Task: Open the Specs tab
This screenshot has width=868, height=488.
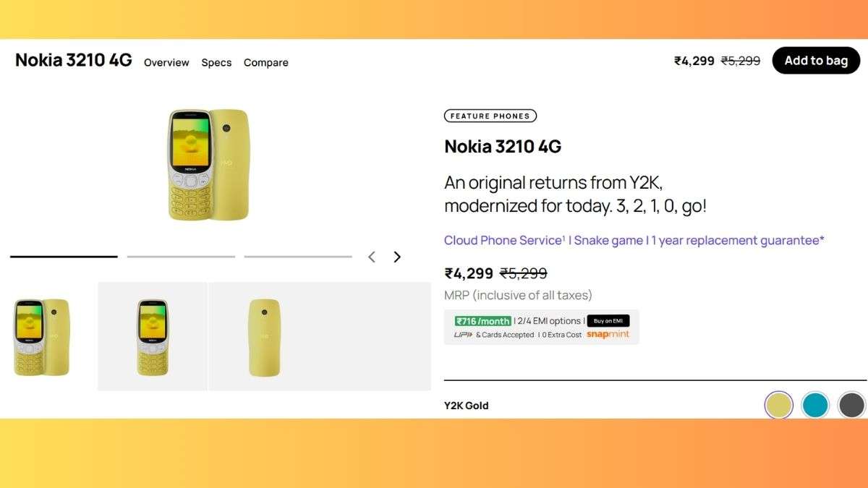Action: [216, 63]
